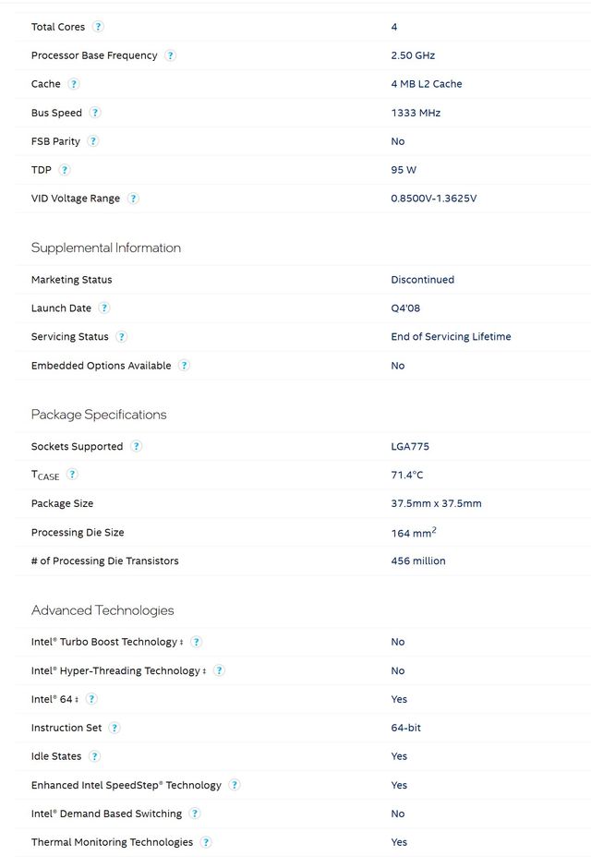This screenshot has height=868, width=591.
Task: Open Enhanced Intel SpeedStep Technology help icon
Action: point(235,785)
